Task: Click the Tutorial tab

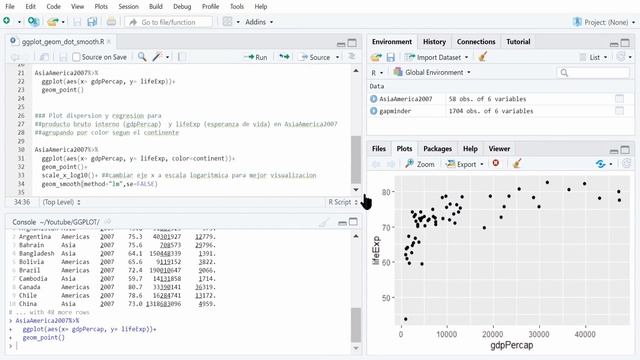Action: [518, 42]
